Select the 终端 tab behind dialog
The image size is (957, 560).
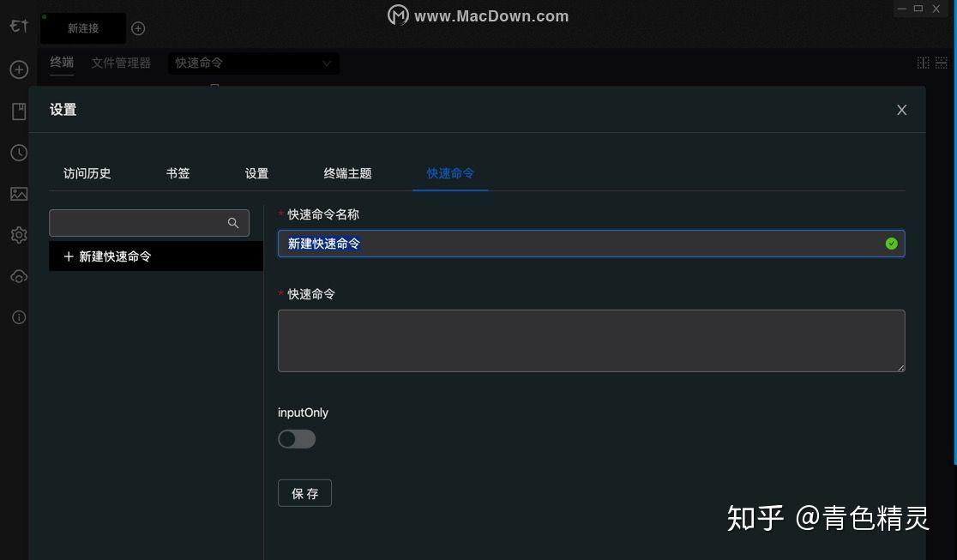tap(62, 63)
